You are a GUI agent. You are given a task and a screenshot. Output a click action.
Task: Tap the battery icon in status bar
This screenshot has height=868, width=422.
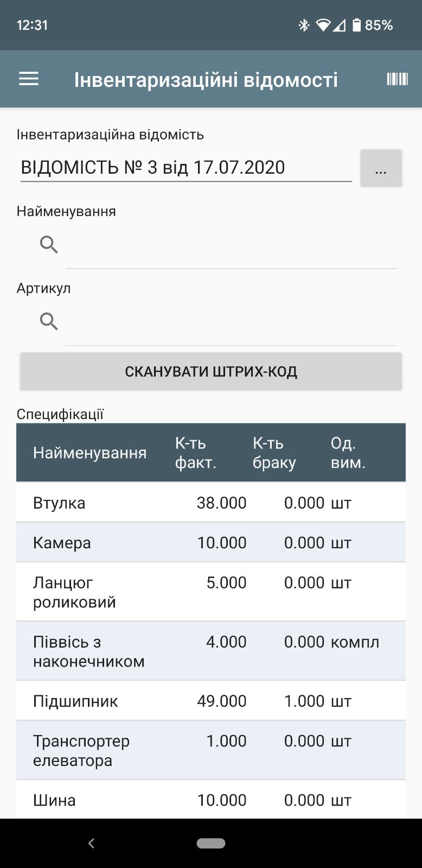(356, 25)
